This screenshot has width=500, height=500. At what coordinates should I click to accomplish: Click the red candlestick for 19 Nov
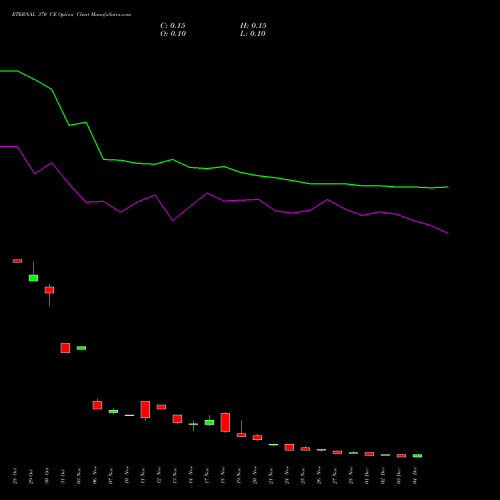241,435
